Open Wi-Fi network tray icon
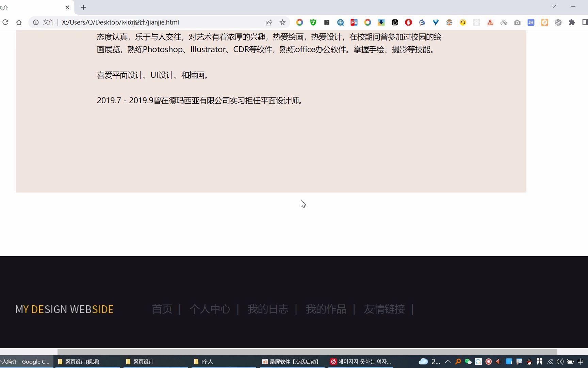Image resolution: width=588 pixels, height=368 pixels. pyautogui.click(x=550, y=362)
